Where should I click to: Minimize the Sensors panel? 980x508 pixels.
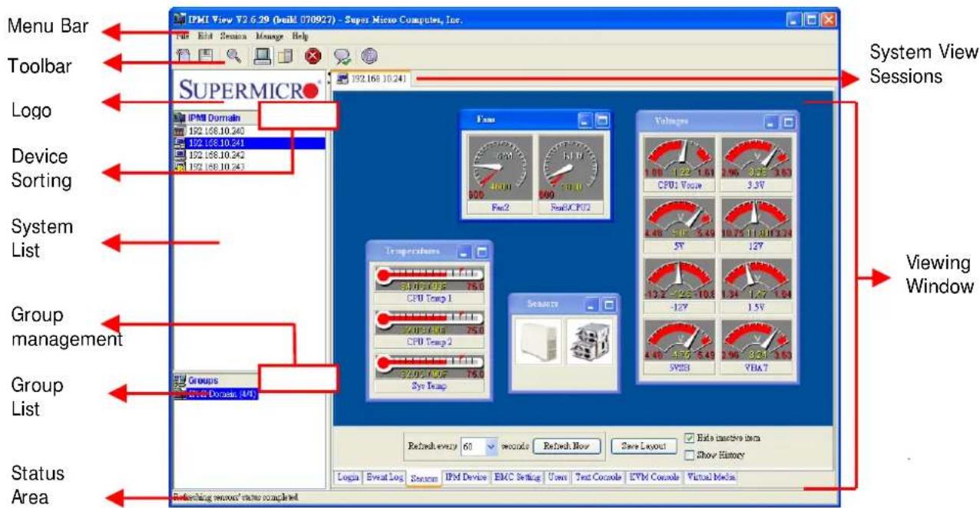click(x=592, y=305)
